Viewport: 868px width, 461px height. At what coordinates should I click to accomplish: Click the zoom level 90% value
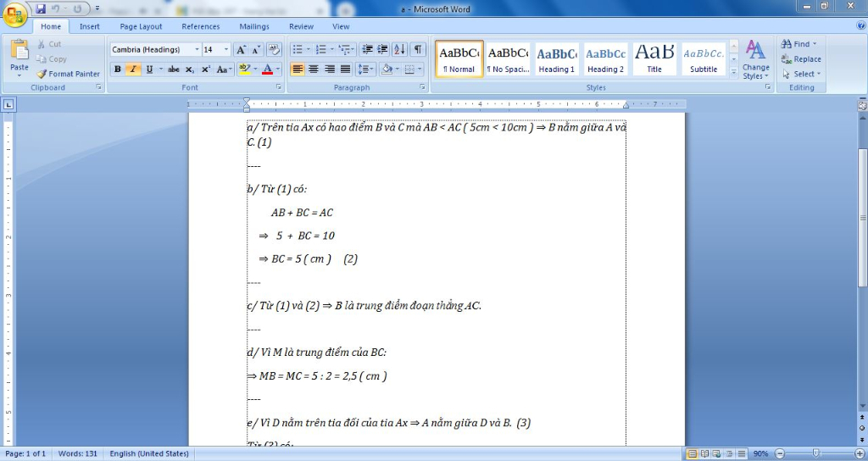[760, 454]
